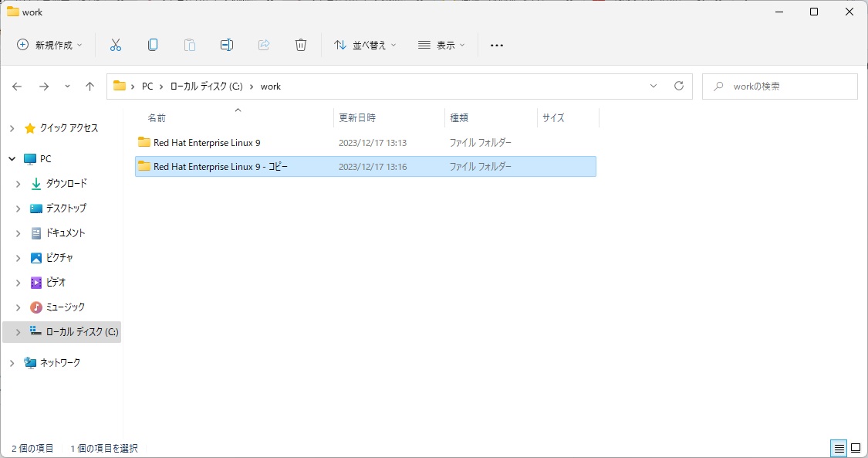Expand the デスクトップ tree node
Image resolution: width=868 pixels, height=458 pixels.
19,209
